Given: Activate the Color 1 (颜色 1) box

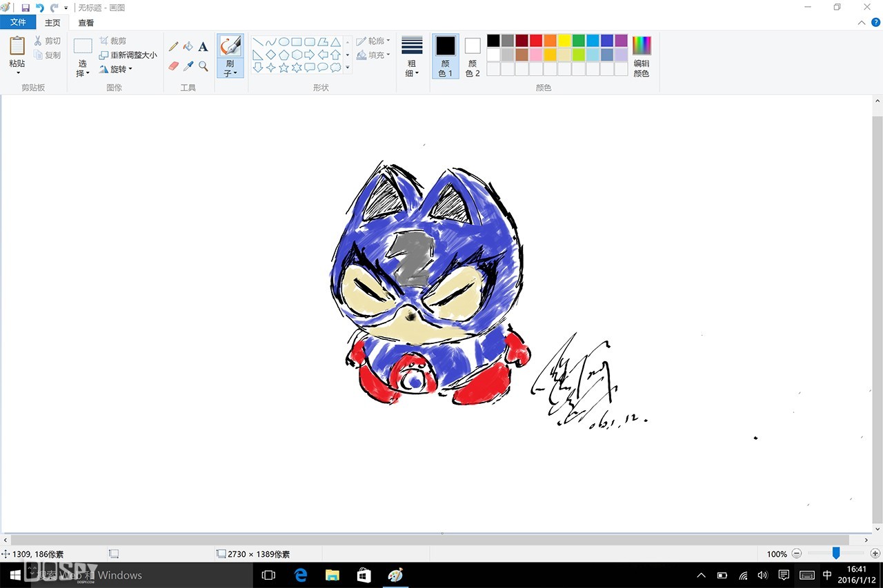Looking at the screenshot, I should [446, 56].
